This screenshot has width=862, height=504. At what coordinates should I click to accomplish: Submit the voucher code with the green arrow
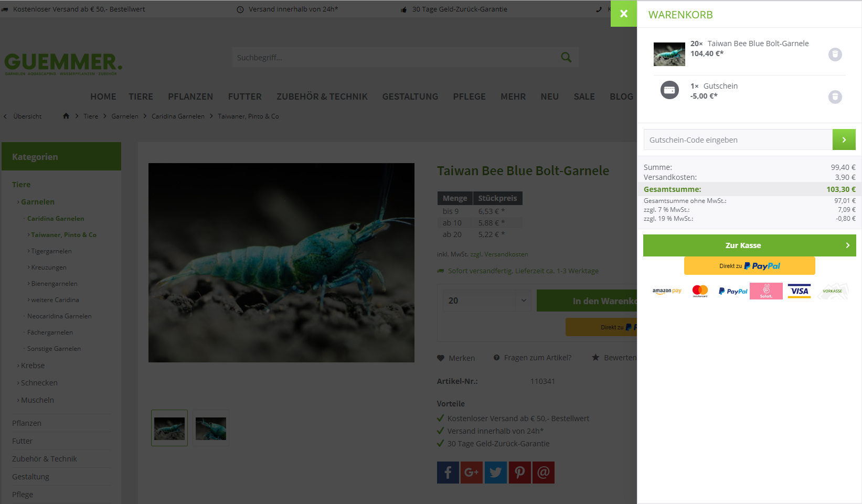(x=844, y=140)
